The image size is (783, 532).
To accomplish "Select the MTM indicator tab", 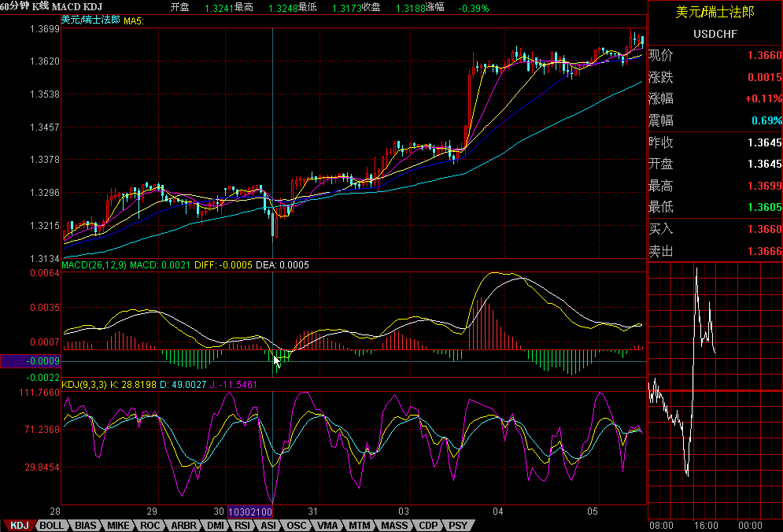I will (359, 525).
